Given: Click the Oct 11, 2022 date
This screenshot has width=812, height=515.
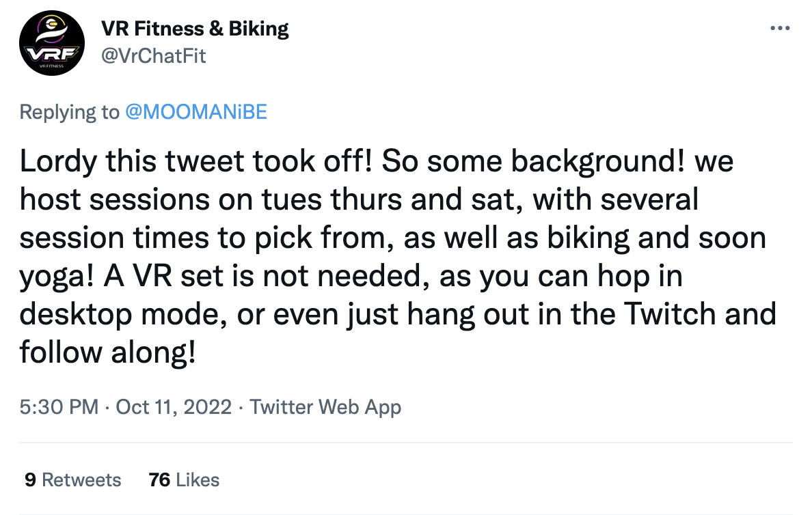Looking at the screenshot, I should click(174, 407).
